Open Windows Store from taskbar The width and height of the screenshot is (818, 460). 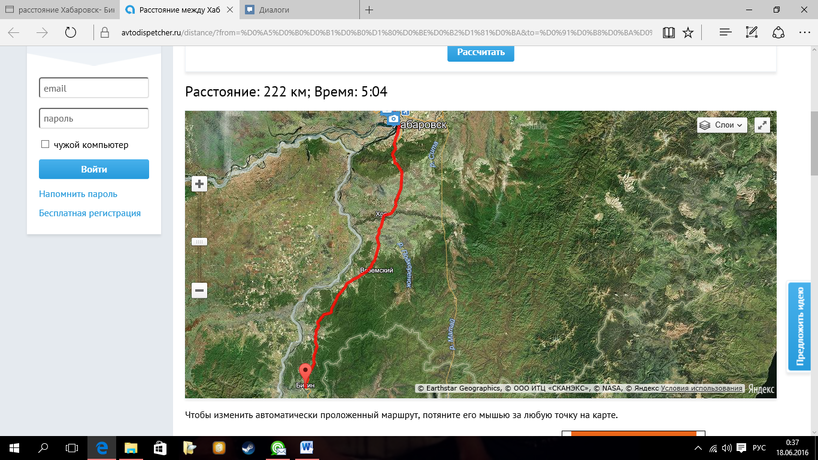[x=160, y=448]
